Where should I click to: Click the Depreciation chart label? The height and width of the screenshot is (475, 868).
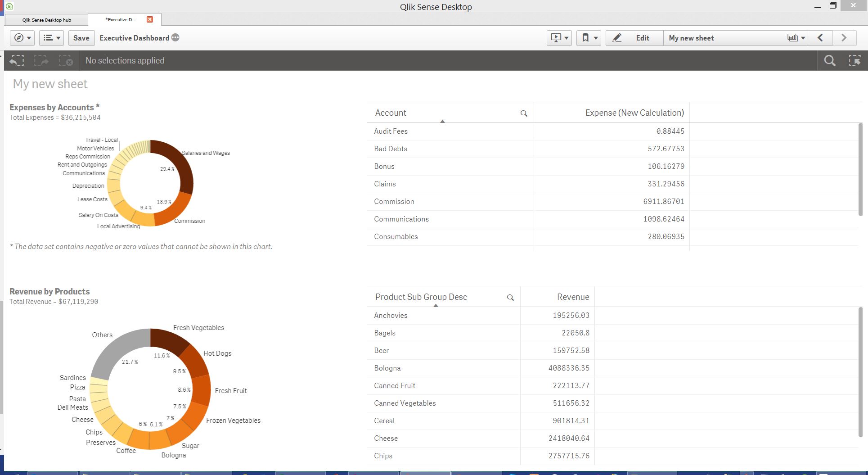[x=88, y=186]
